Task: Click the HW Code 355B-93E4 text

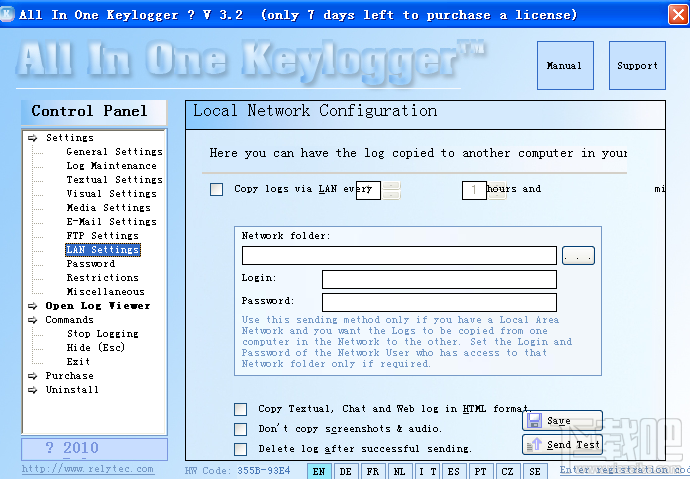Action: [x=238, y=471]
